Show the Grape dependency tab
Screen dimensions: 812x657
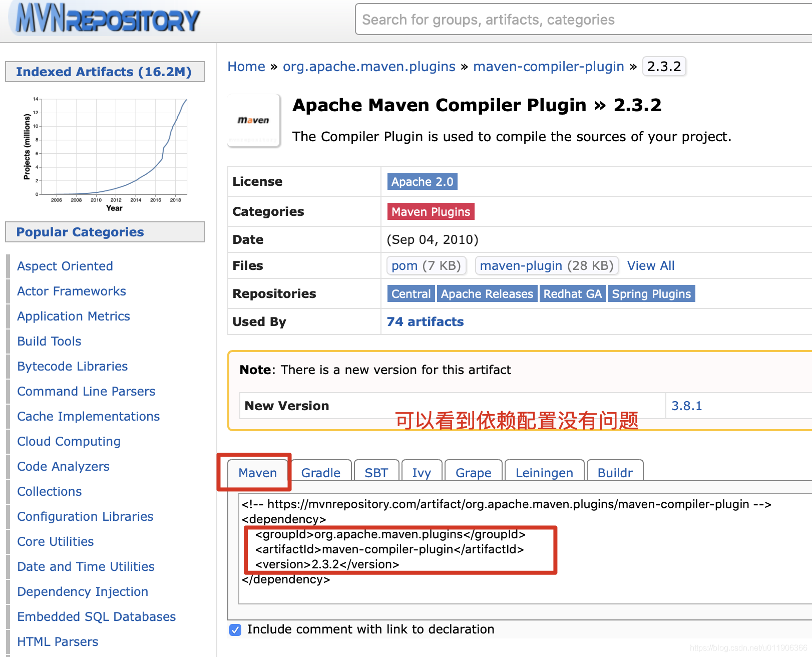[x=474, y=473]
